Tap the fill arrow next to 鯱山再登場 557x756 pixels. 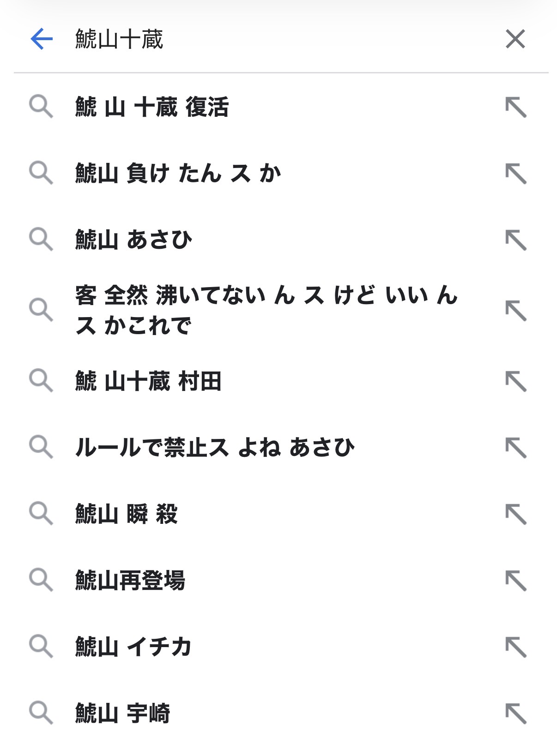click(x=515, y=580)
